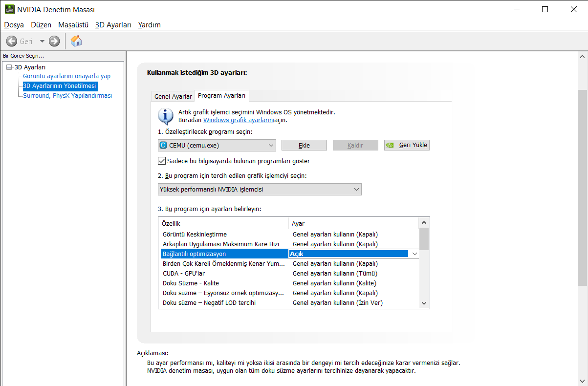
Task: Select the Program Ayarları tab
Action: pos(222,96)
